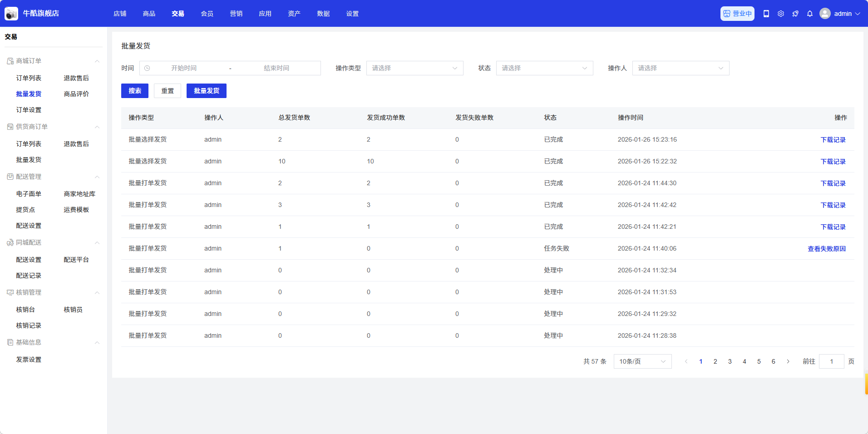Viewport: 868px width, 434px height.
Task: Click the clock icon in time field
Action: coord(147,68)
